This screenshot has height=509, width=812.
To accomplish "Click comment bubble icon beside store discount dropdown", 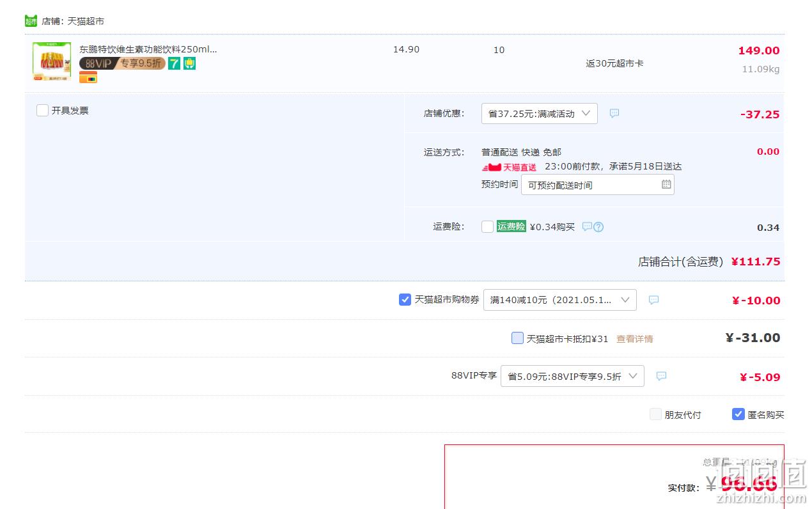I will click(x=614, y=113).
